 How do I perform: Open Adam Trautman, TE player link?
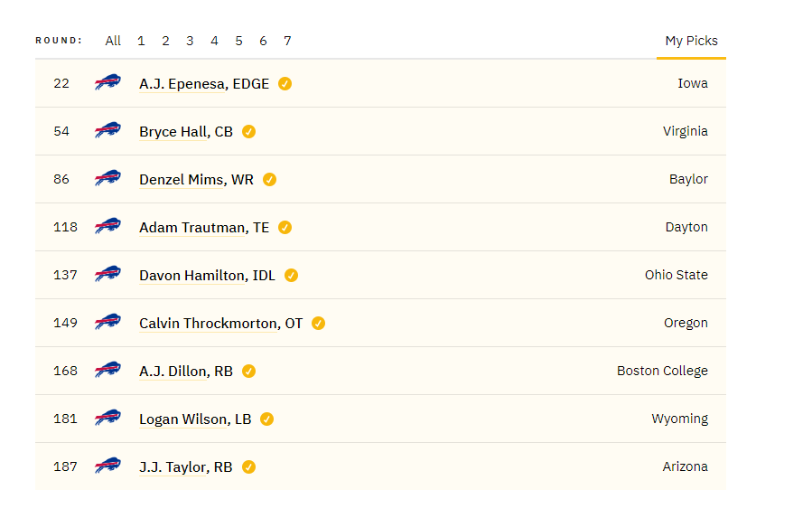pos(204,228)
